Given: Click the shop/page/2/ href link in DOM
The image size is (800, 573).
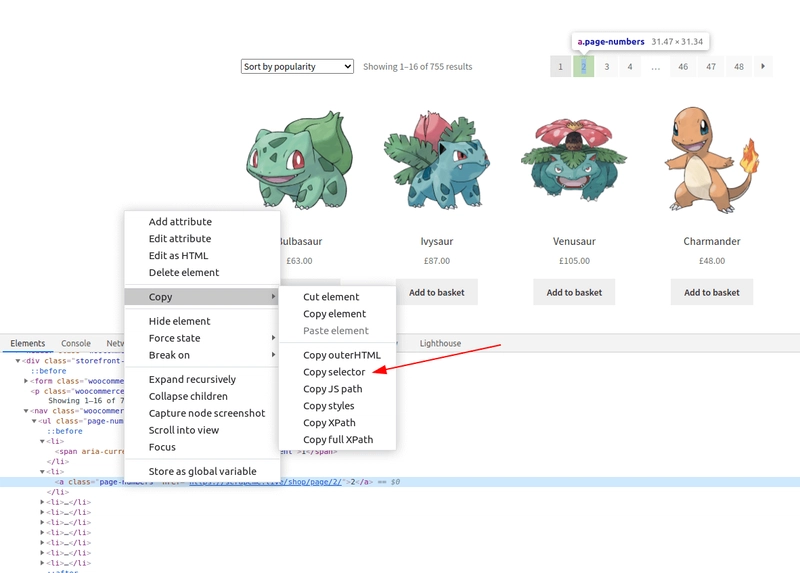Looking at the screenshot, I should click(x=265, y=482).
